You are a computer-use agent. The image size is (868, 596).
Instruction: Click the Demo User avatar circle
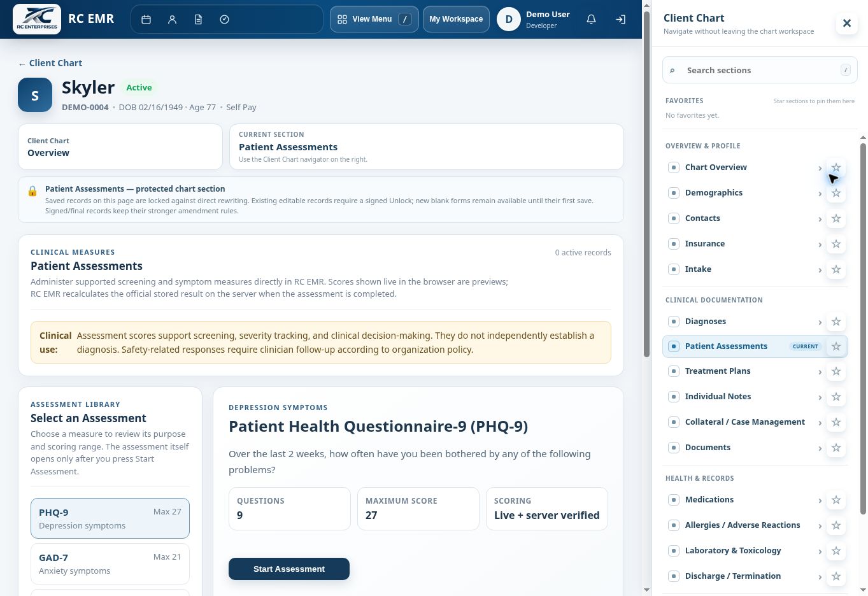[x=509, y=19]
